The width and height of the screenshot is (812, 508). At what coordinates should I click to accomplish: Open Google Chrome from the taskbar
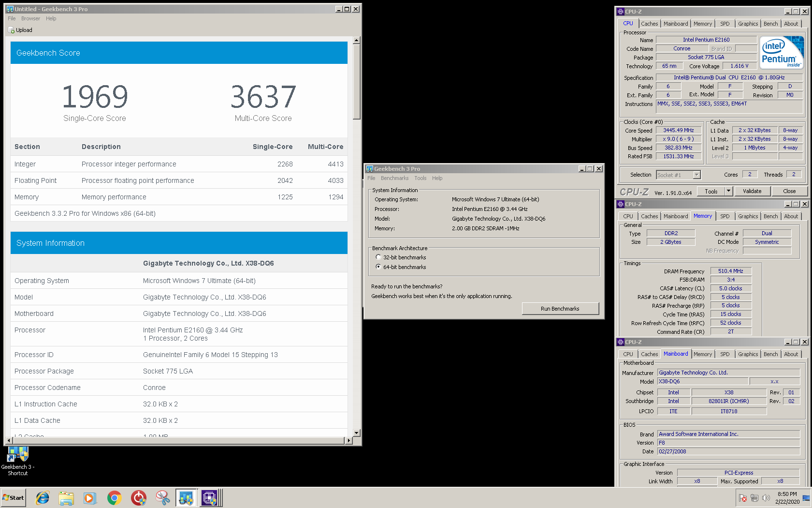[x=114, y=498]
